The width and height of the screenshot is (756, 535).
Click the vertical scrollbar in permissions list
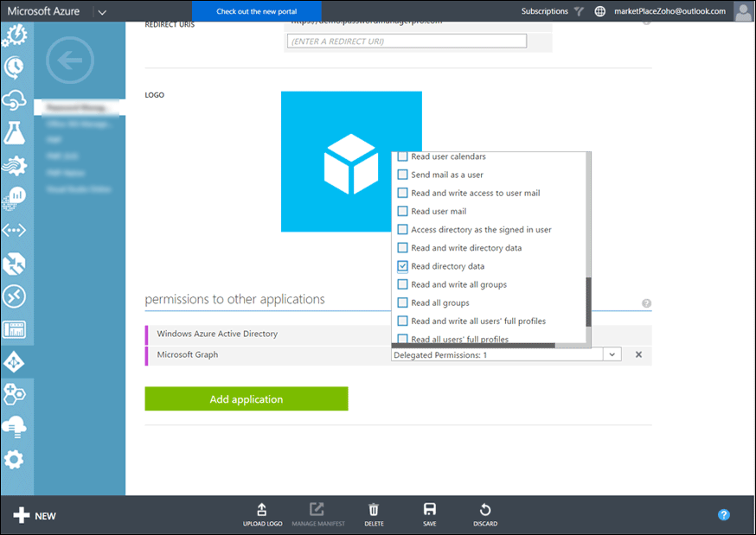click(x=588, y=302)
